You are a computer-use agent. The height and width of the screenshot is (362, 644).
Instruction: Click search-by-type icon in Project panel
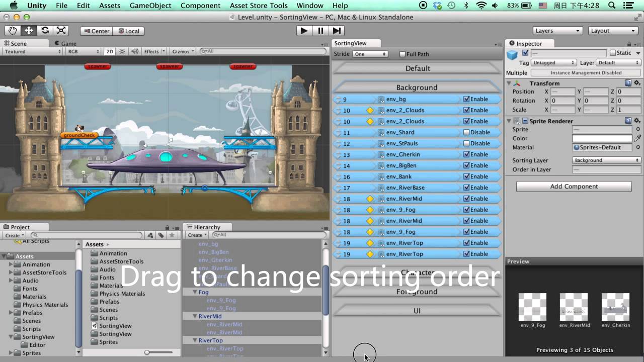coord(150,235)
